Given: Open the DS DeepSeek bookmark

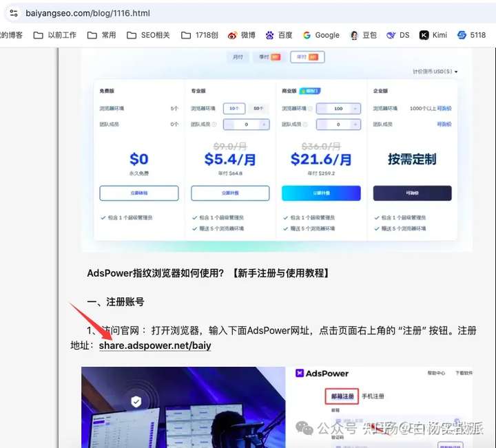Looking at the screenshot, I should (398, 35).
